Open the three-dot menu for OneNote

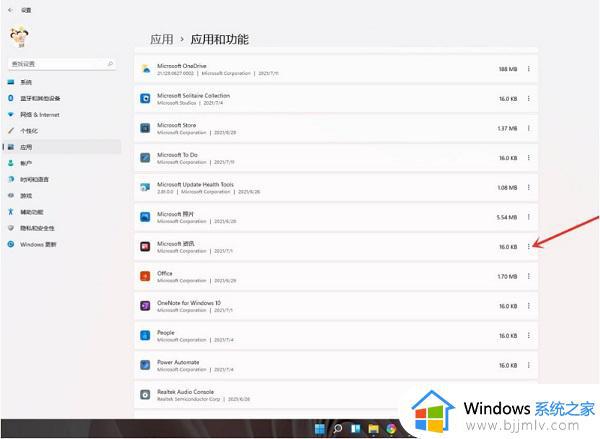pos(529,306)
